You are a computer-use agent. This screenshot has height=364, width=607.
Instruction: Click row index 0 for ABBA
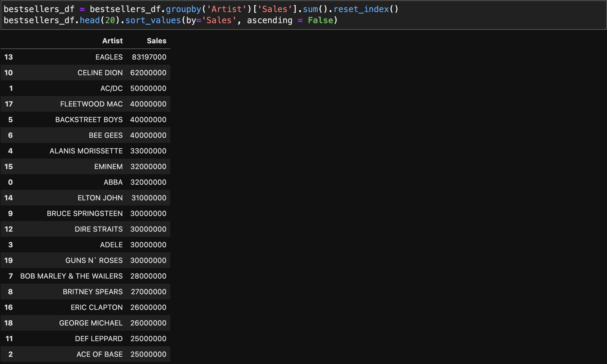click(10, 182)
